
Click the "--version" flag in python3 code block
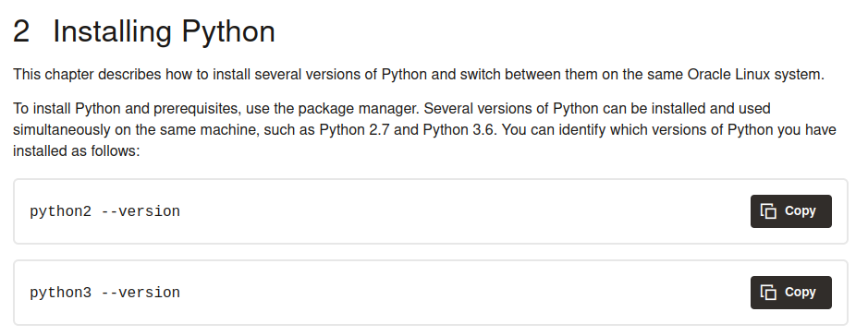(141, 293)
